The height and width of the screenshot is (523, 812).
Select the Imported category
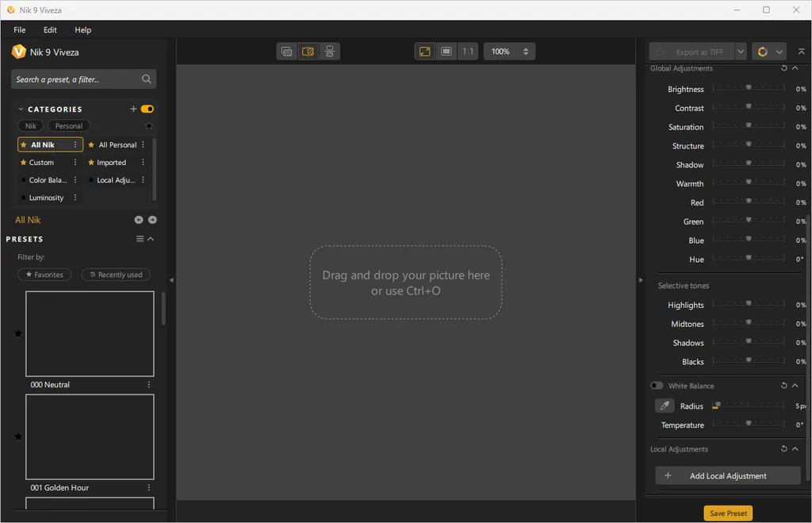[x=111, y=162]
